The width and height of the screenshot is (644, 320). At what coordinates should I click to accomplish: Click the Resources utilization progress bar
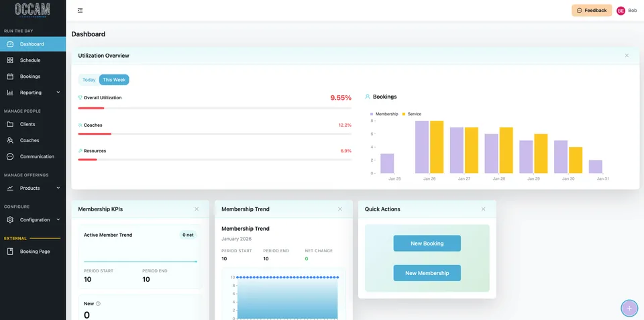pyautogui.click(x=215, y=160)
